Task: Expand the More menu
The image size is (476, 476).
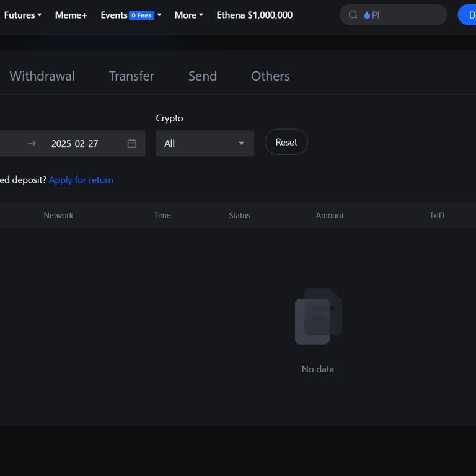Action: (x=188, y=15)
